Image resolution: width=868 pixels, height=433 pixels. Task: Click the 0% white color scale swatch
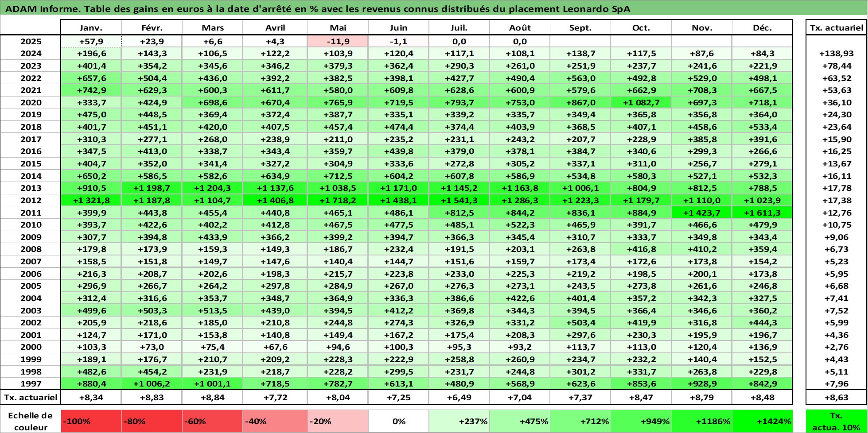pos(398,421)
